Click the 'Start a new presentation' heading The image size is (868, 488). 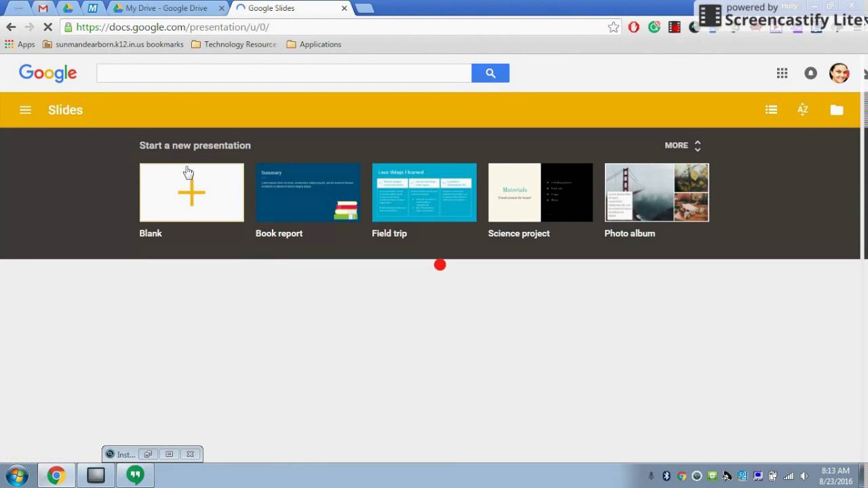click(x=195, y=145)
